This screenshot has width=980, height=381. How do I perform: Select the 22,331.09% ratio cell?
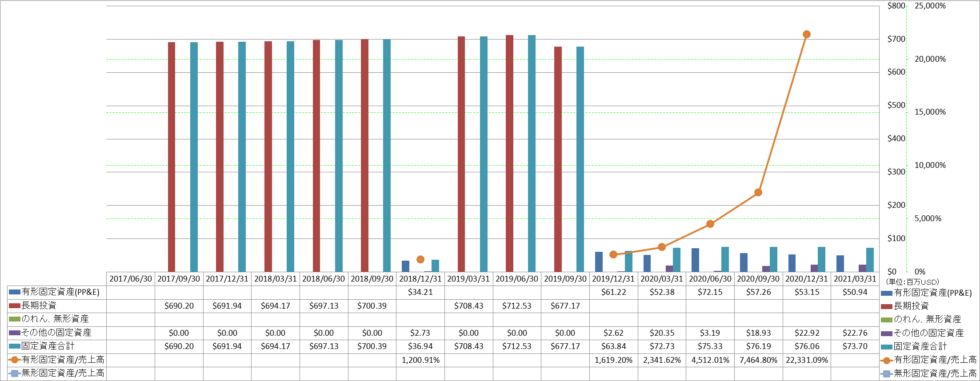click(807, 360)
